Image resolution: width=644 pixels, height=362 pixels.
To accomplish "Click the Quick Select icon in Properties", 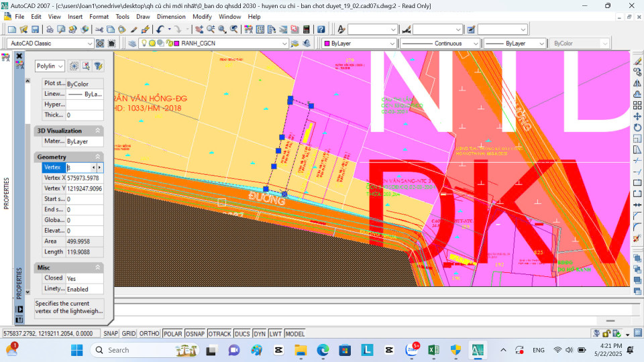I will tap(98, 66).
